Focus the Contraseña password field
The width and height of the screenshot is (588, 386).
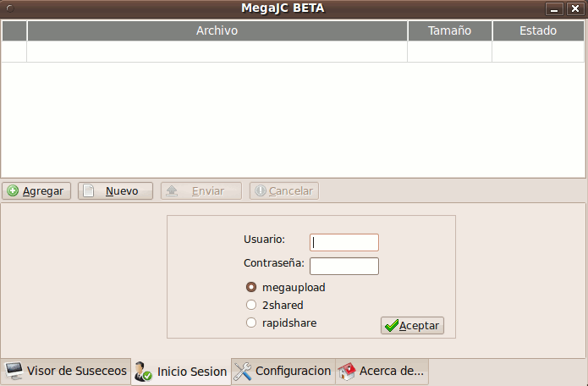(344, 266)
